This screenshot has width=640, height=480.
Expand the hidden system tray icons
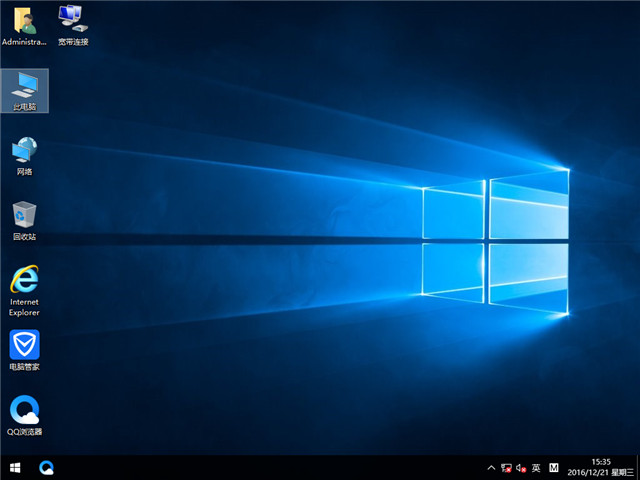[x=490, y=467]
